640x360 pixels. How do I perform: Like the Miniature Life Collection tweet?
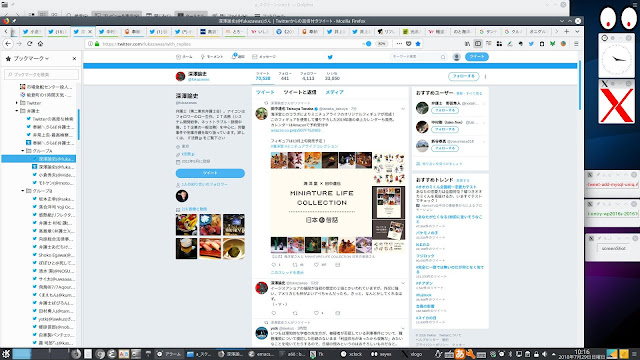316,265
